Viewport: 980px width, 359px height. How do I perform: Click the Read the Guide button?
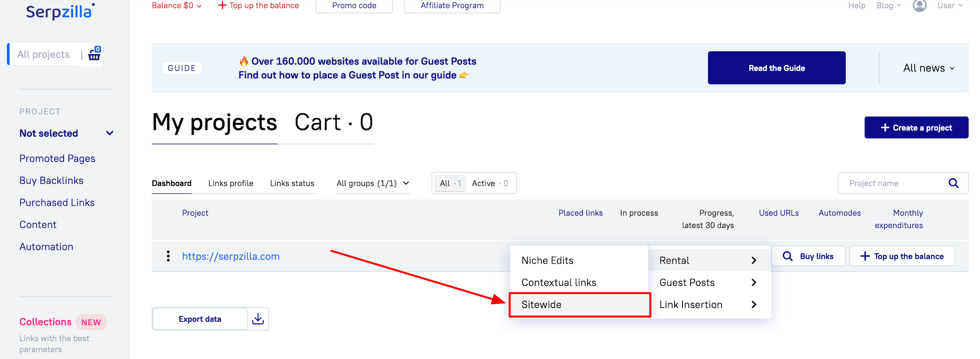[x=776, y=68]
